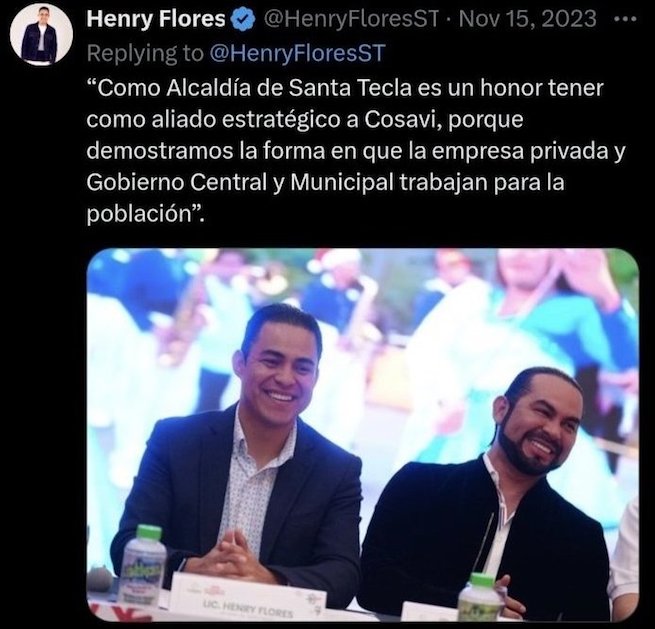Image resolution: width=655 pixels, height=629 pixels.
Task: Click the 'Replying to' label
Action: click(145, 53)
